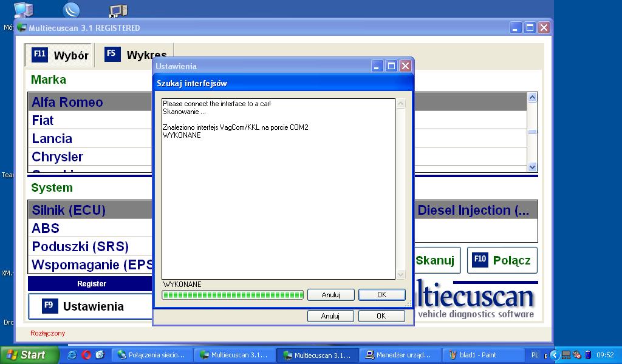This screenshot has width=622, height=364.
Task: Click the interface scan log text area
Action: click(278, 189)
